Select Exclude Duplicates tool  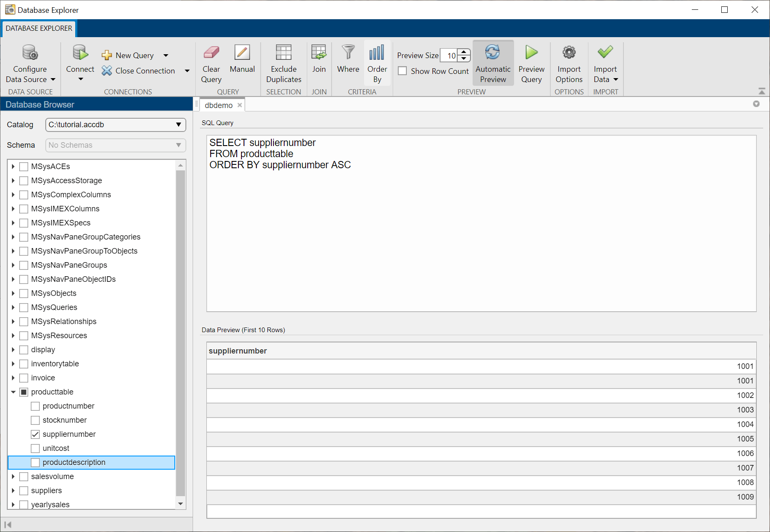pyautogui.click(x=284, y=64)
